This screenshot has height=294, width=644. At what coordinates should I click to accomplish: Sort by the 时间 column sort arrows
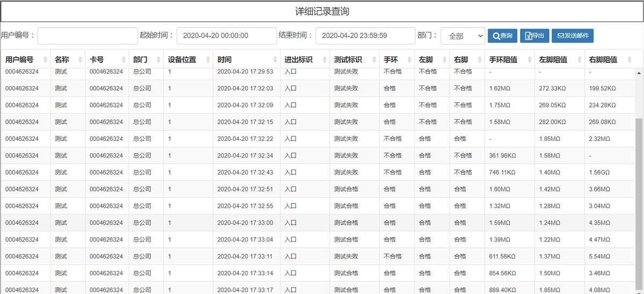point(275,60)
